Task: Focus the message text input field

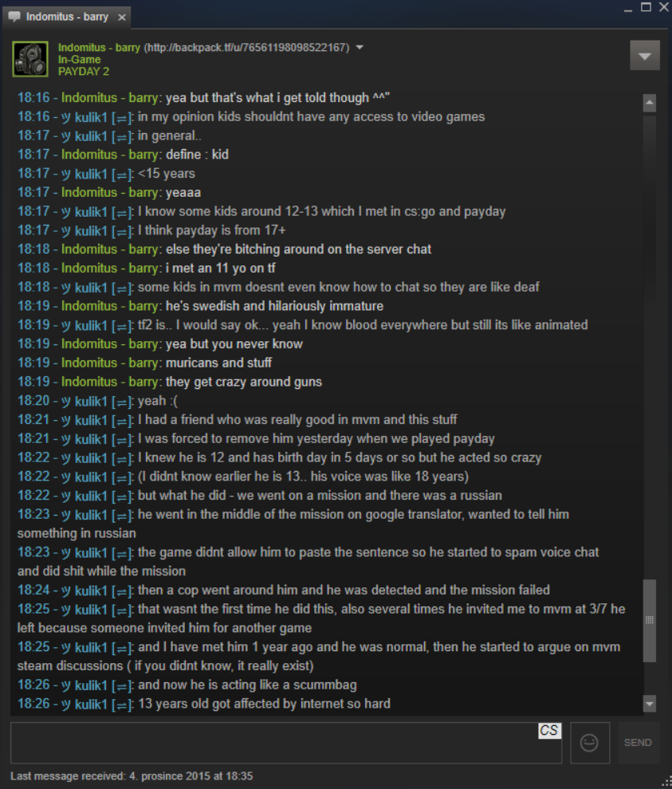Action: 286,743
